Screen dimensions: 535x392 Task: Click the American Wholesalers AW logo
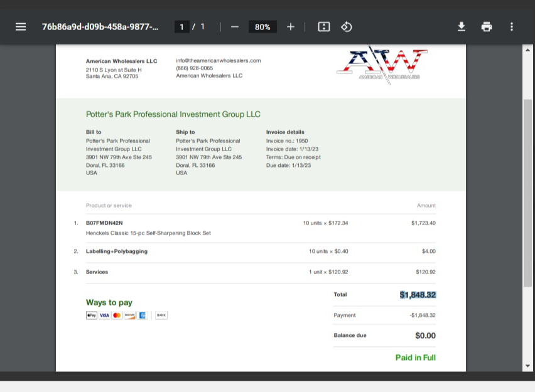click(x=382, y=65)
